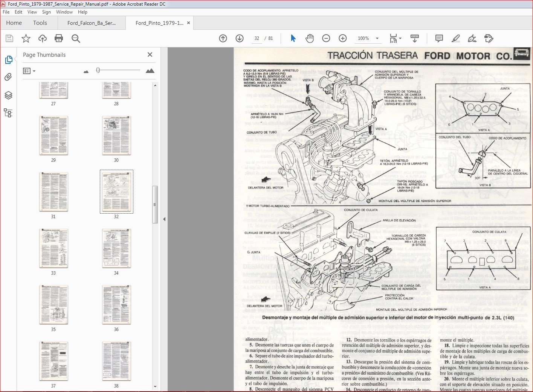This screenshot has width=533, height=392.
Task: Open the Layers panel icon
Action: tap(8, 95)
